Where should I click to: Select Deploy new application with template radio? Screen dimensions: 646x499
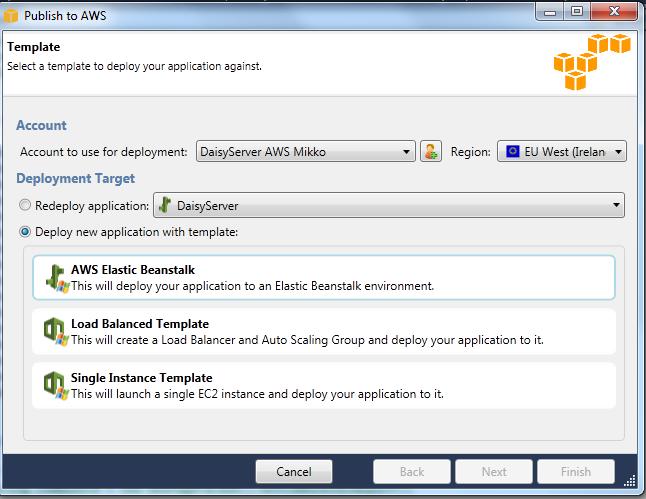pos(25,232)
